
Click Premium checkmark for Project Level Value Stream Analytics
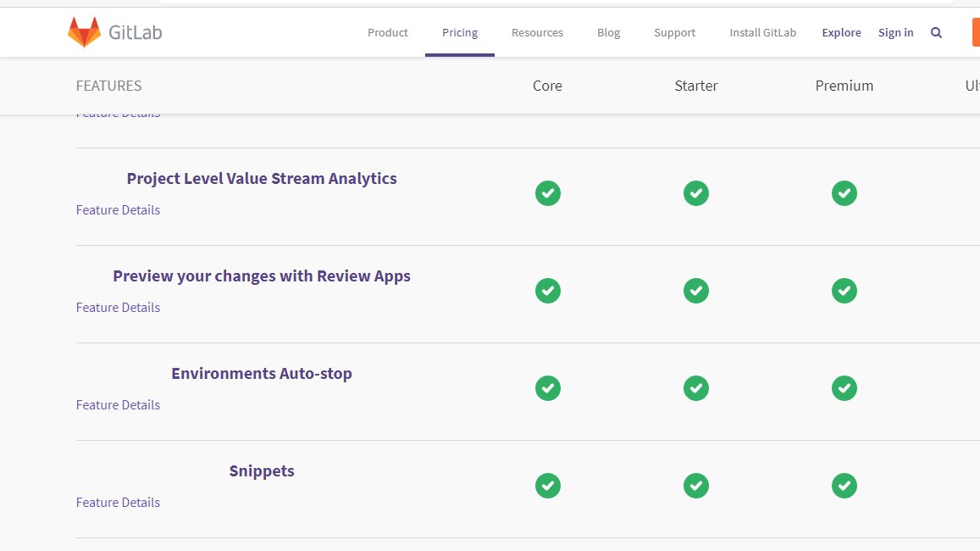click(x=844, y=193)
